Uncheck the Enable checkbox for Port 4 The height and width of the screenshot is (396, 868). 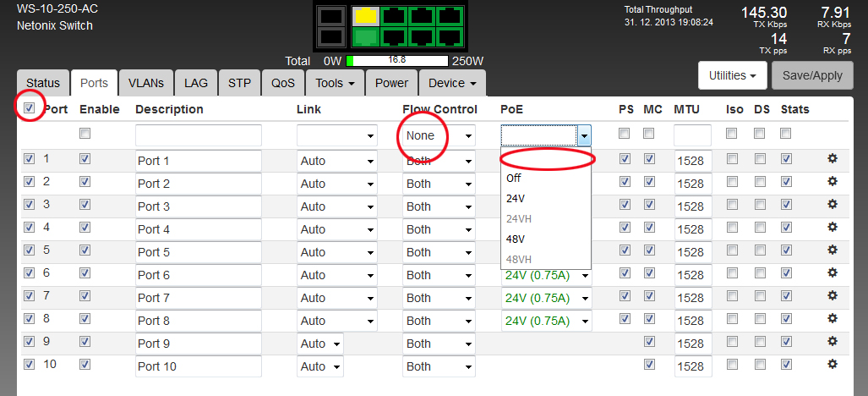[x=85, y=227]
